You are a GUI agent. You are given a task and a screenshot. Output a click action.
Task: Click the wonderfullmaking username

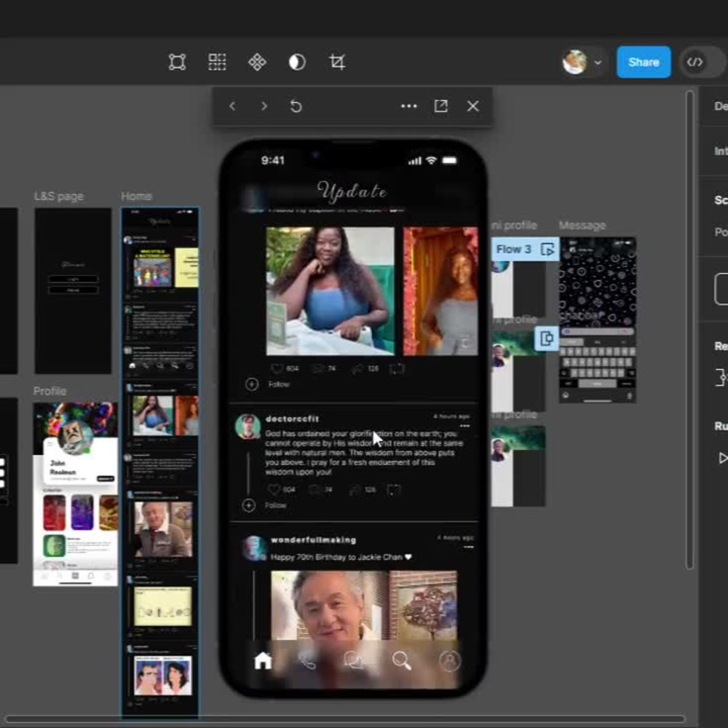[313, 540]
